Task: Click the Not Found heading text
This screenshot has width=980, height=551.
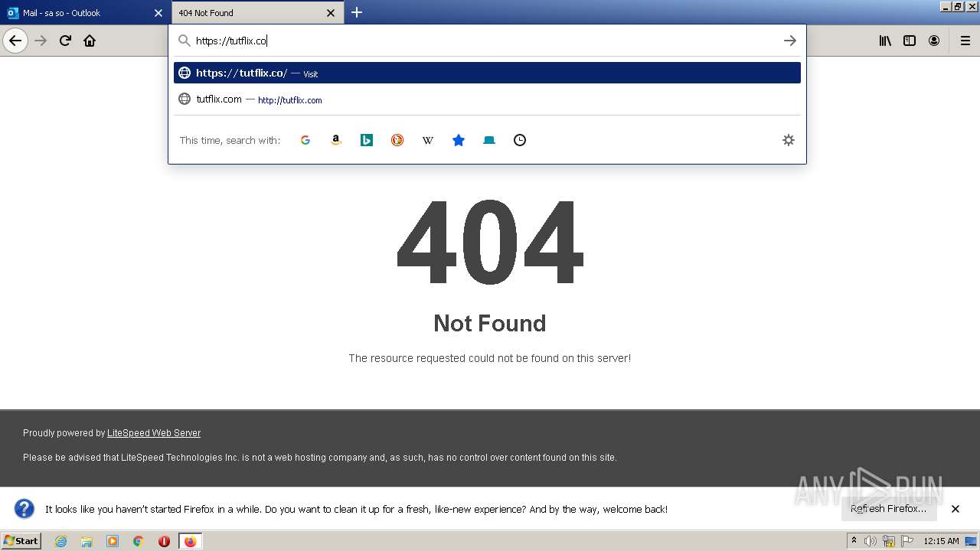Action: 490,323
